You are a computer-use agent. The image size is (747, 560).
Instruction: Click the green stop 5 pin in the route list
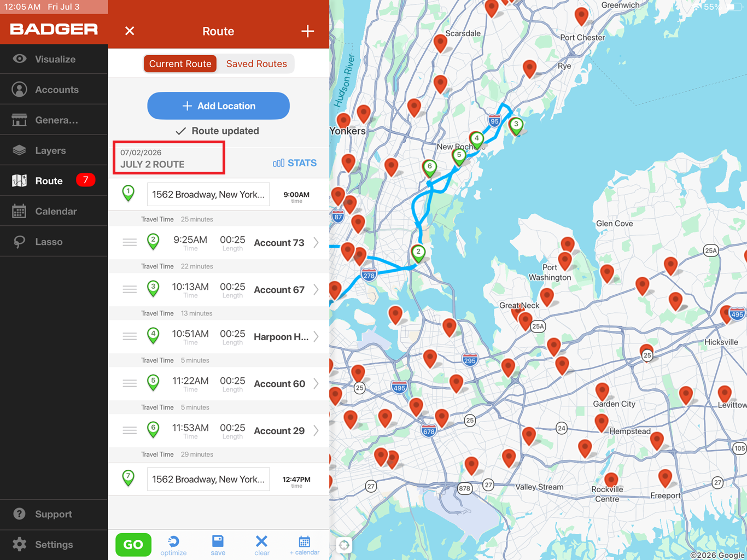coord(154,383)
